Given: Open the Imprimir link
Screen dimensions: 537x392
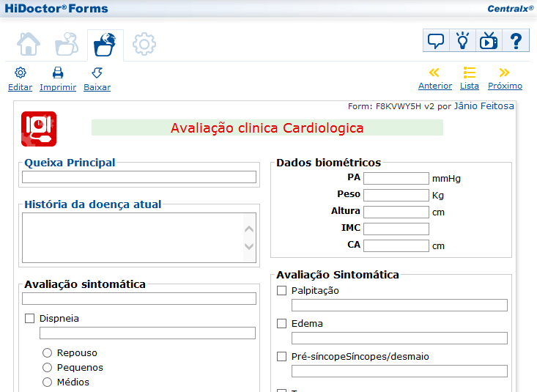Looking at the screenshot, I should (x=58, y=87).
